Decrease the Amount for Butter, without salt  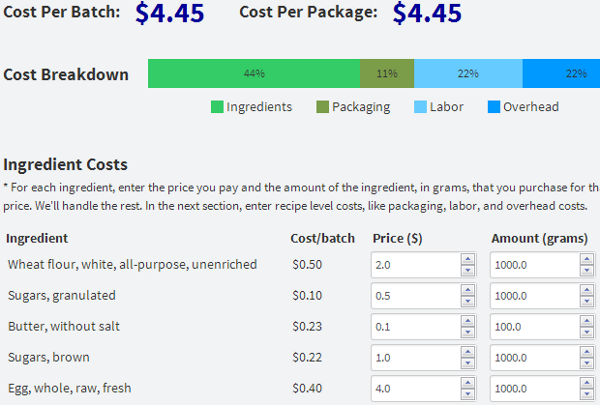(587, 332)
